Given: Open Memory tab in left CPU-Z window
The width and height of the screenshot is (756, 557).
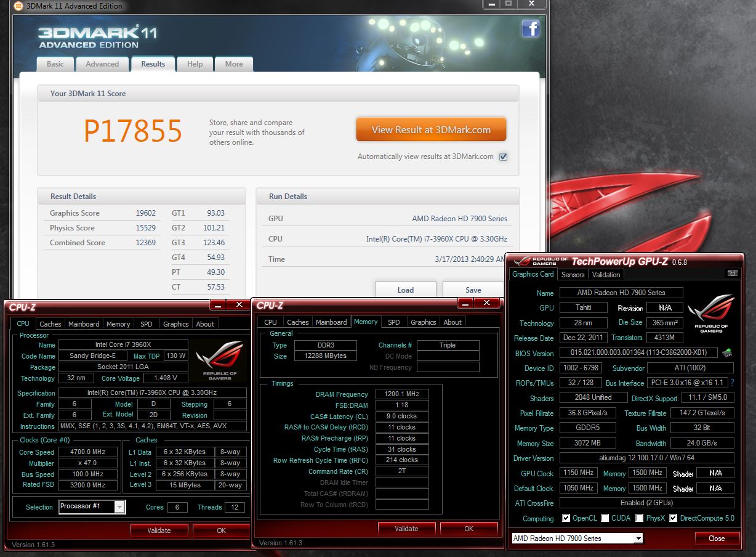Looking at the screenshot, I should click(x=118, y=324).
